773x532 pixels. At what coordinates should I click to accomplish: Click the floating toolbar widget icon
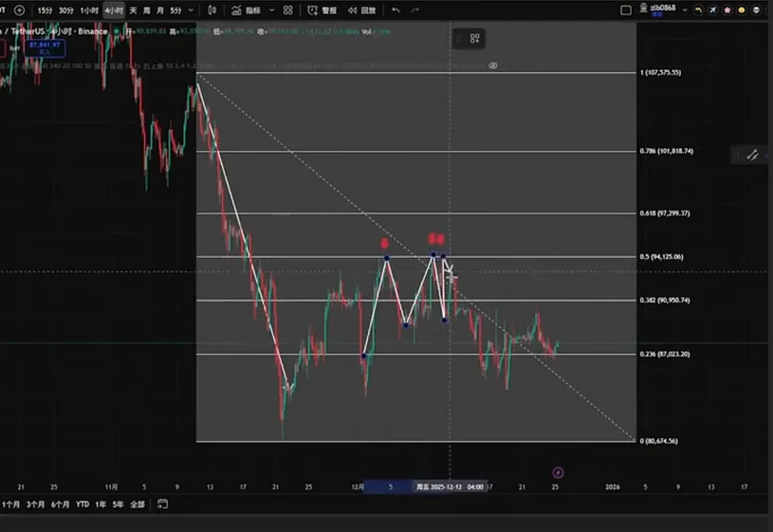(x=475, y=38)
